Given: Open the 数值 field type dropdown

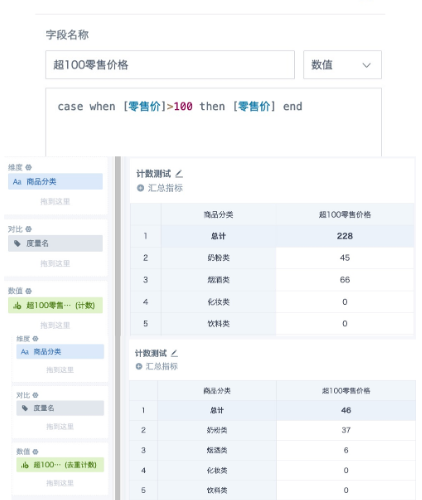Looking at the screenshot, I should pos(342,65).
